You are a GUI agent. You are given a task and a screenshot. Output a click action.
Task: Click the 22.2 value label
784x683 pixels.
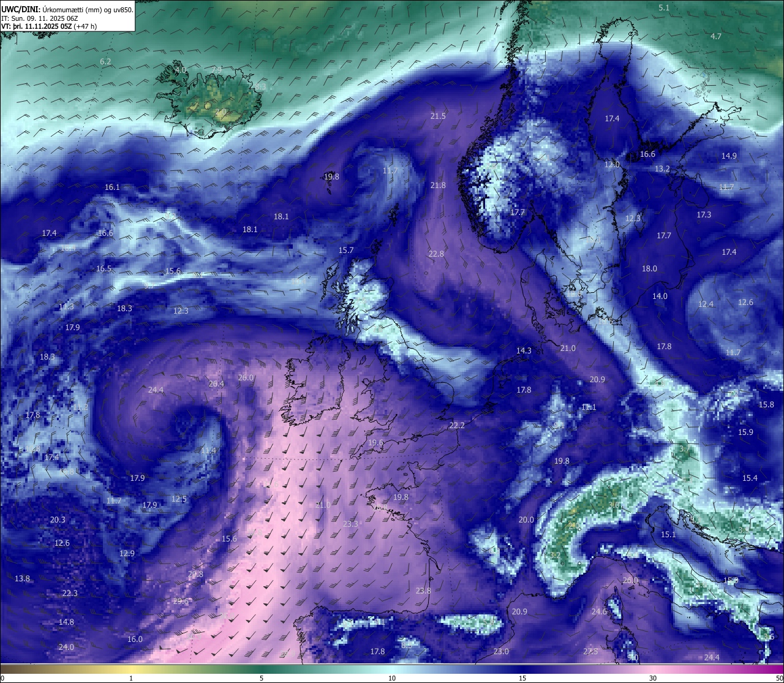coord(457,425)
